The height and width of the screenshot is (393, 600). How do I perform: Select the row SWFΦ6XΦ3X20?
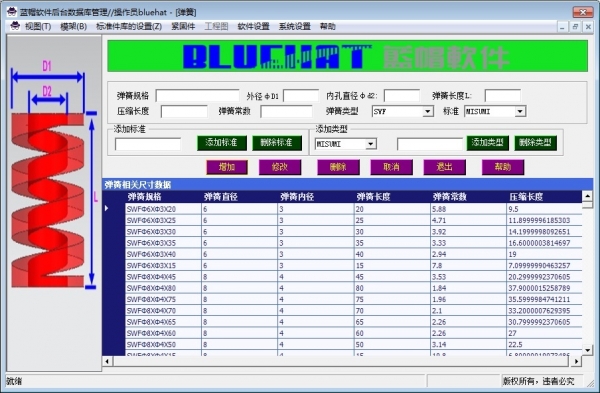pos(354,209)
